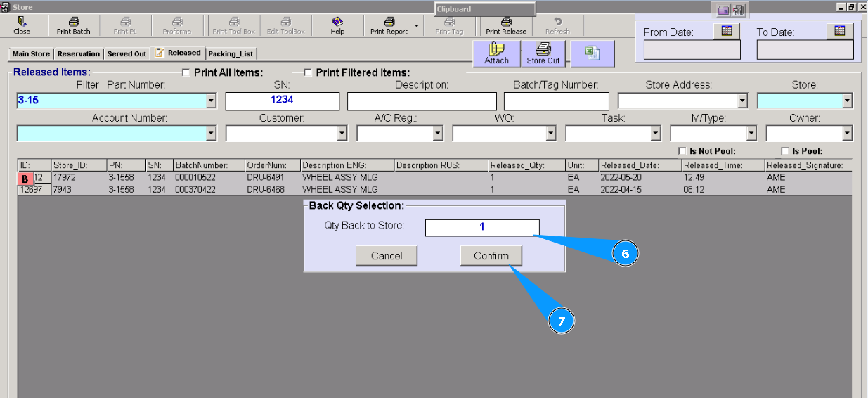
Task: Click the Qty Back to Store field
Action: [x=482, y=227]
